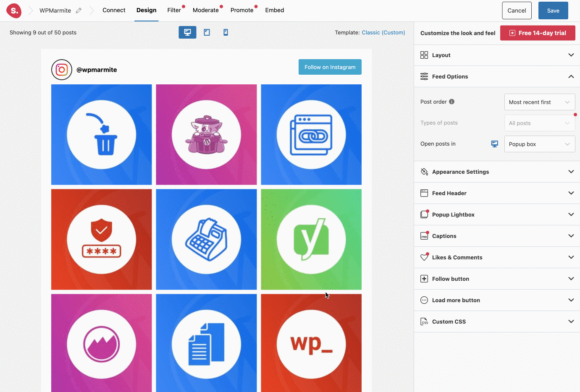The height and width of the screenshot is (392, 580).
Task: Click the WPMarmite feed name
Action: coord(55,10)
